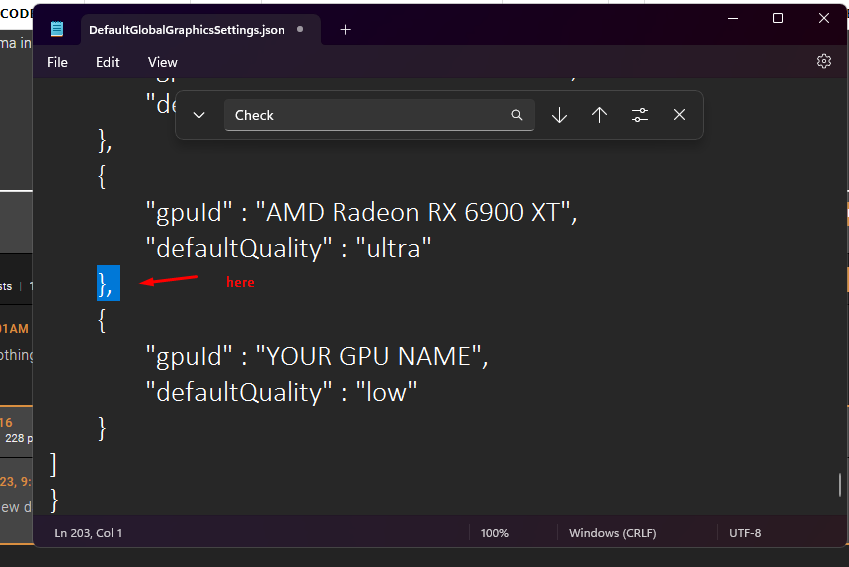The height and width of the screenshot is (567, 849).
Task: Find next match with down arrow
Action: [559, 115]
